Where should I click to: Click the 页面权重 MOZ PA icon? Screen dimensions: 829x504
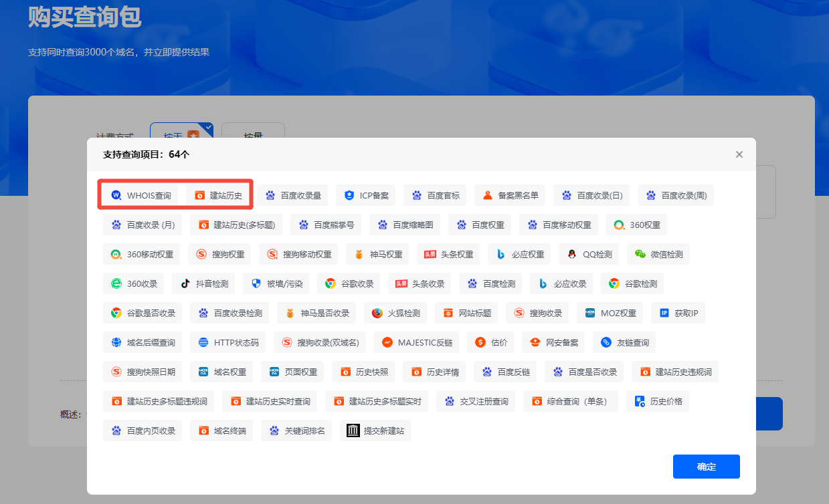(x=274, y=372)
